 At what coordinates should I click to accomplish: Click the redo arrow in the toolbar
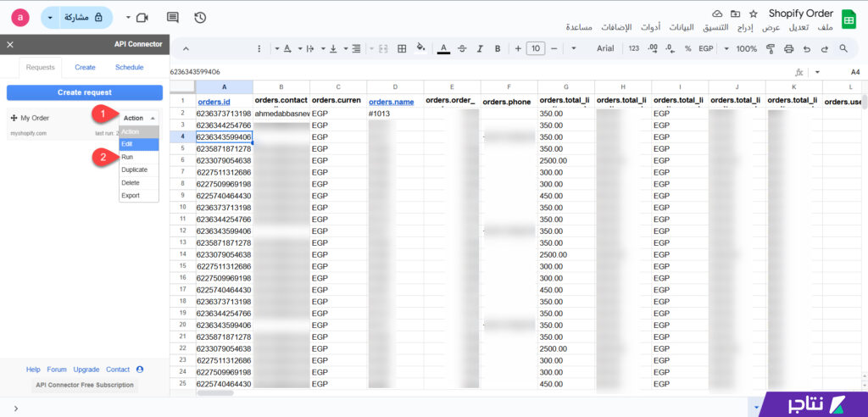[825, 48]
